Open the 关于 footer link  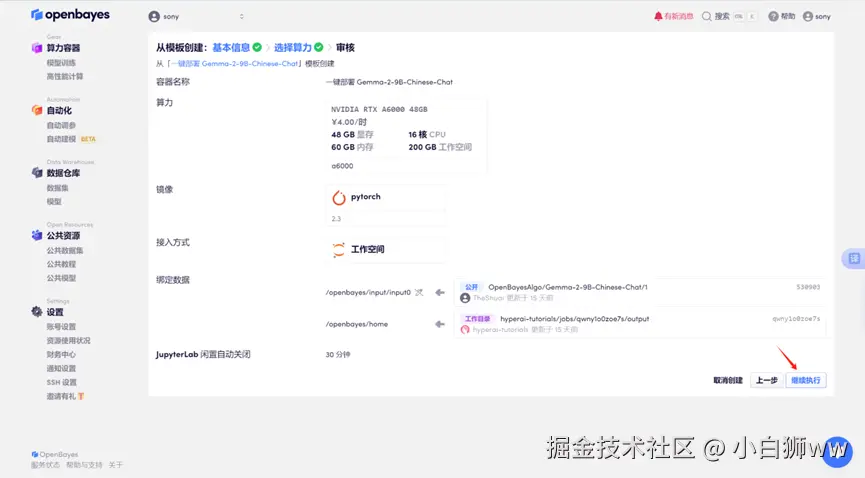coord(115,465)
